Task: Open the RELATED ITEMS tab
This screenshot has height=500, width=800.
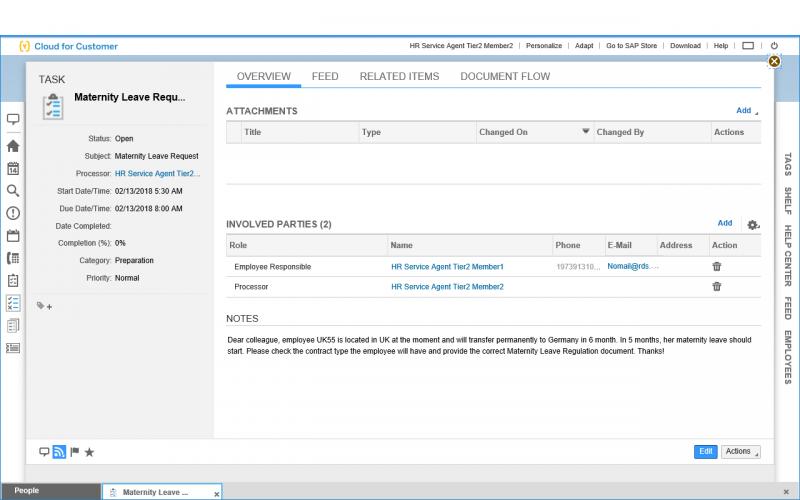Action: click(399, 77)
